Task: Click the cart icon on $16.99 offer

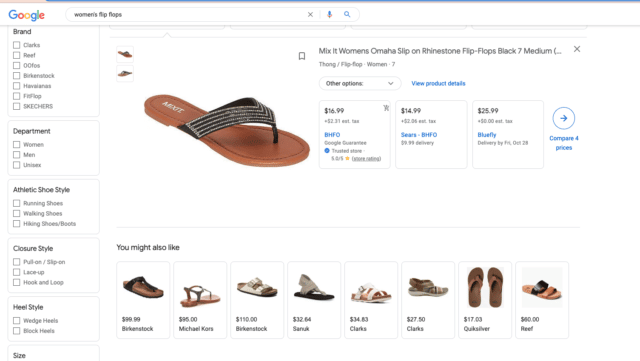Action: click(386, 108)
